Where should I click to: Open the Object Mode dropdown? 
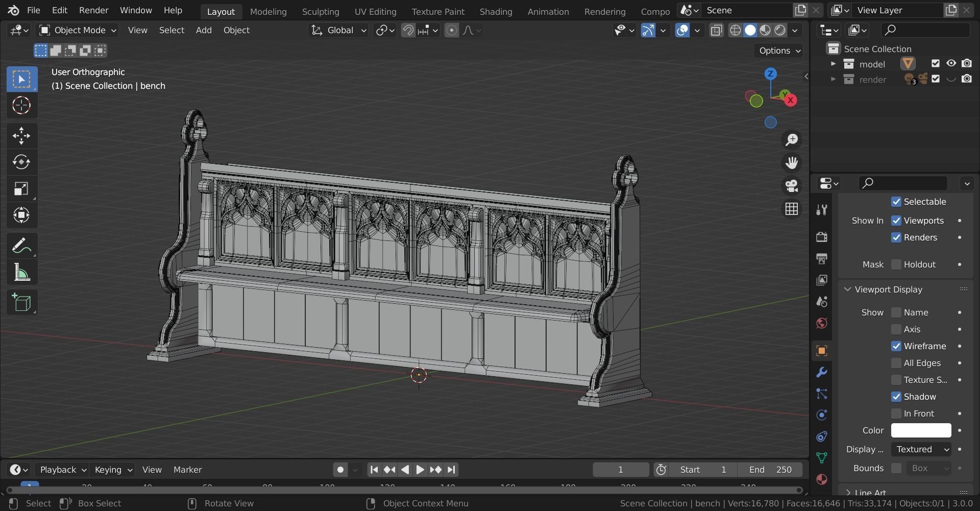[x=78, y=31]
